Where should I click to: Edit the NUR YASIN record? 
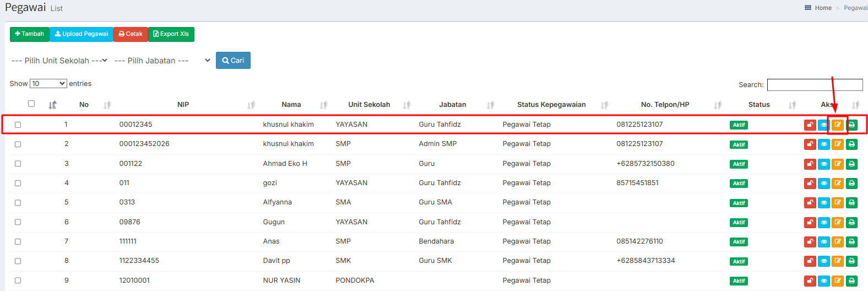click(838, 281)
